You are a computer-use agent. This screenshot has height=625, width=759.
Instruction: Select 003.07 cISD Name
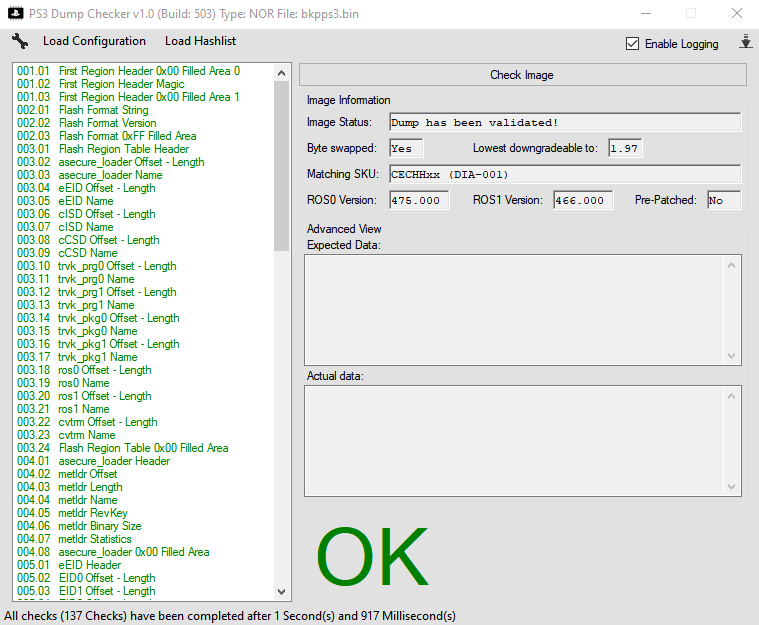coord(65,227)
